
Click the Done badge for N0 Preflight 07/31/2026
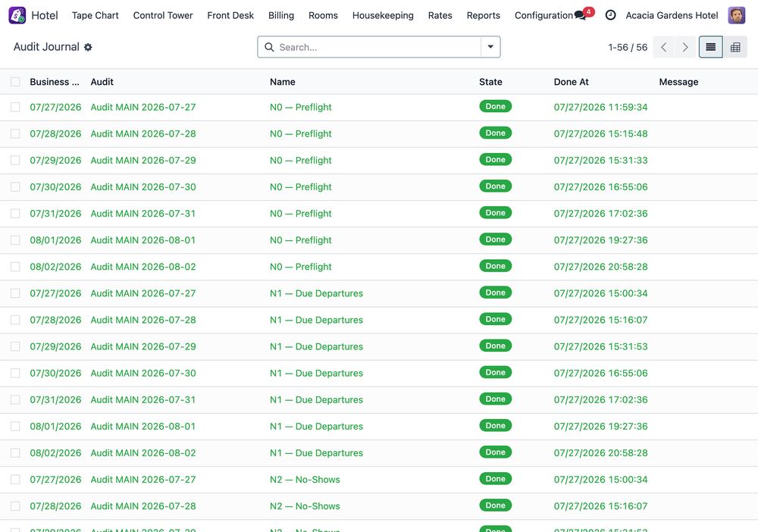[x=496, y=213]
